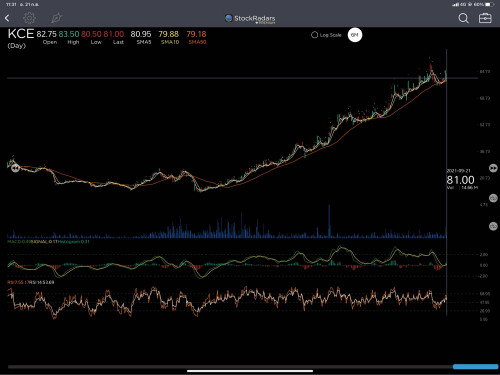Tap the SMA10 value 79.88
The width and height of the screenshot is (500, 375).
168,34
